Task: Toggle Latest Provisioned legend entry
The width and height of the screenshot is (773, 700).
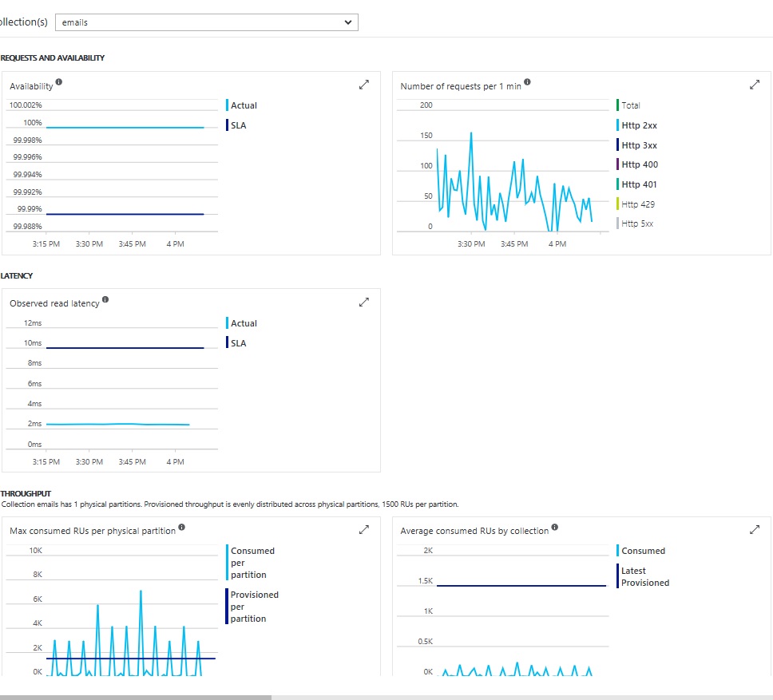Action: [644, 576]
